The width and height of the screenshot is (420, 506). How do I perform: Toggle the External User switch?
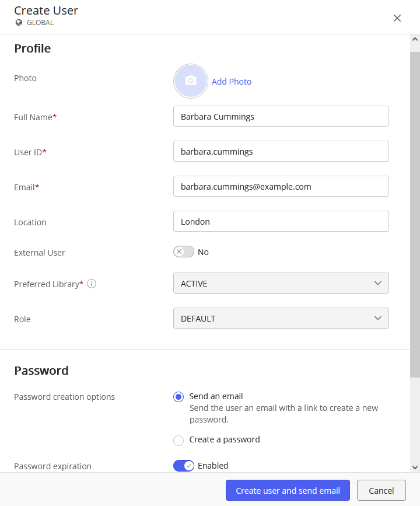(x=184, y=252)
